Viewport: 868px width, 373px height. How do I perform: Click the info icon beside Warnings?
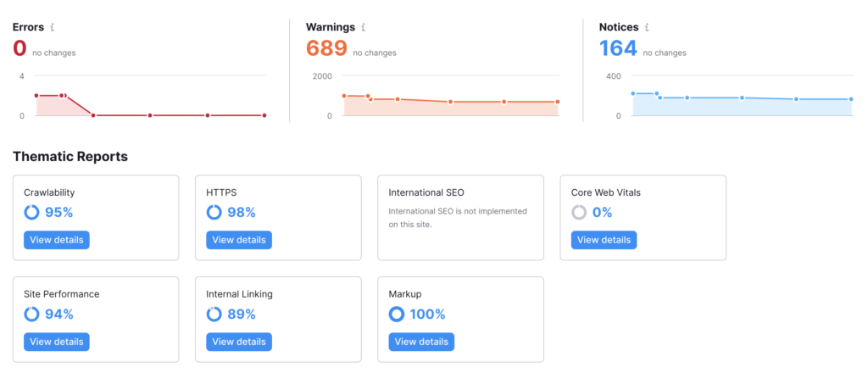363,27
